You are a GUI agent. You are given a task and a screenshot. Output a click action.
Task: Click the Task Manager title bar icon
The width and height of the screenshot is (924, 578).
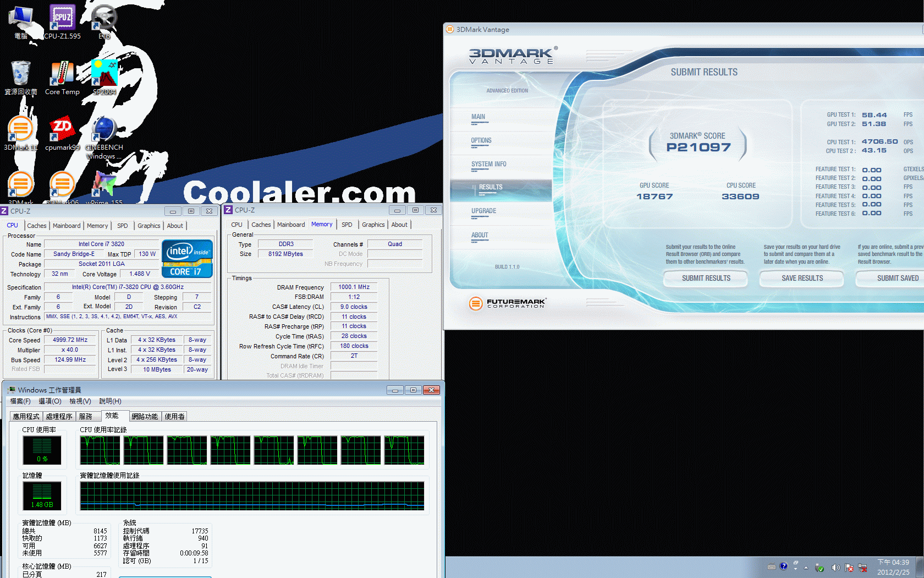12,390
